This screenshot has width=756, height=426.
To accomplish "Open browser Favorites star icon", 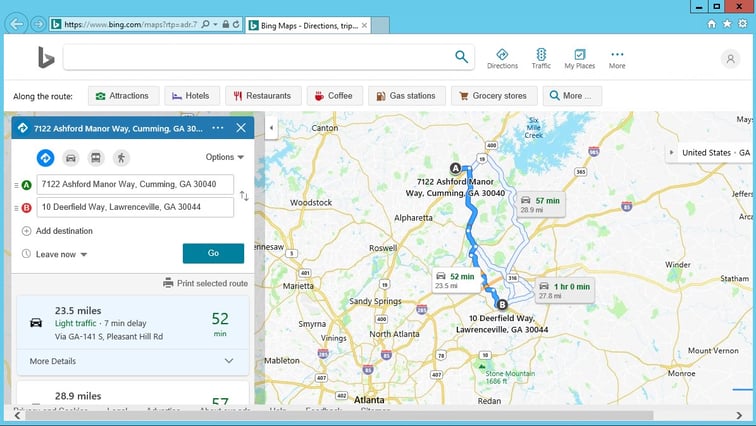I will (x=727, y=24).
